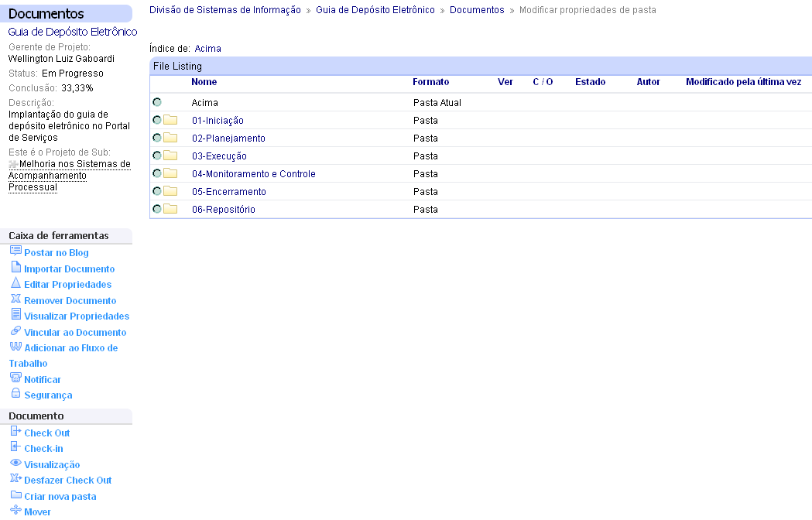Screen dimensions: 812x520
Task: Click the Mover arrows icon
Action: 16,510
